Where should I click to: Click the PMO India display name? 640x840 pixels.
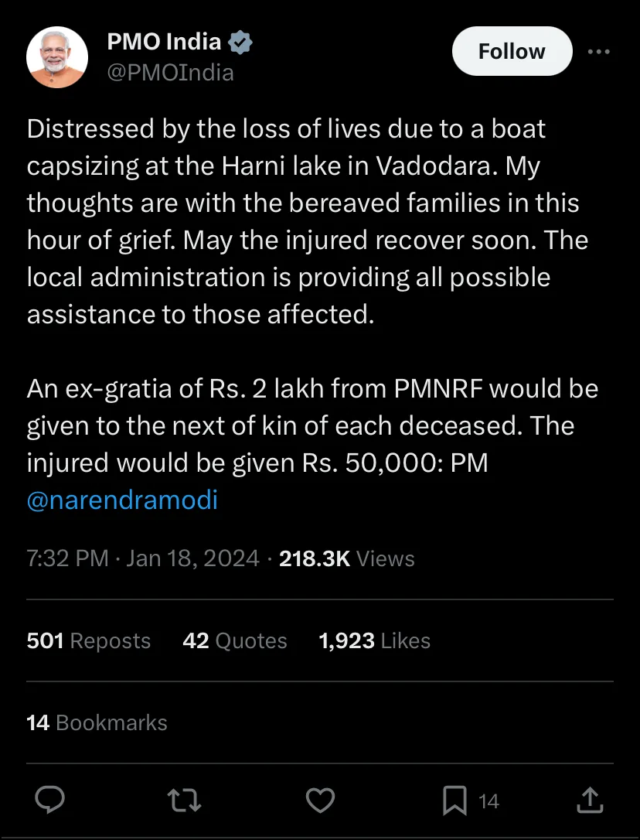coord(164,42)
